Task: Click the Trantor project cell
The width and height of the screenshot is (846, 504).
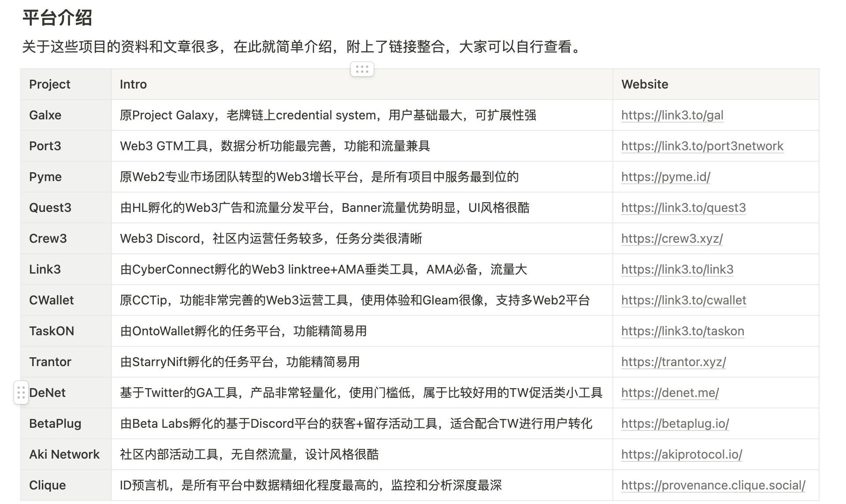Action: pos(66,362)
